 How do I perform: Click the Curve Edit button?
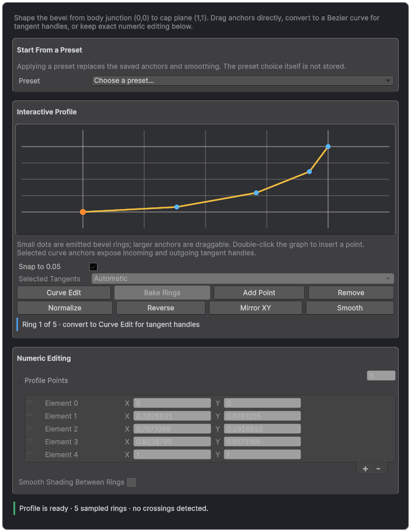(64, 293)
